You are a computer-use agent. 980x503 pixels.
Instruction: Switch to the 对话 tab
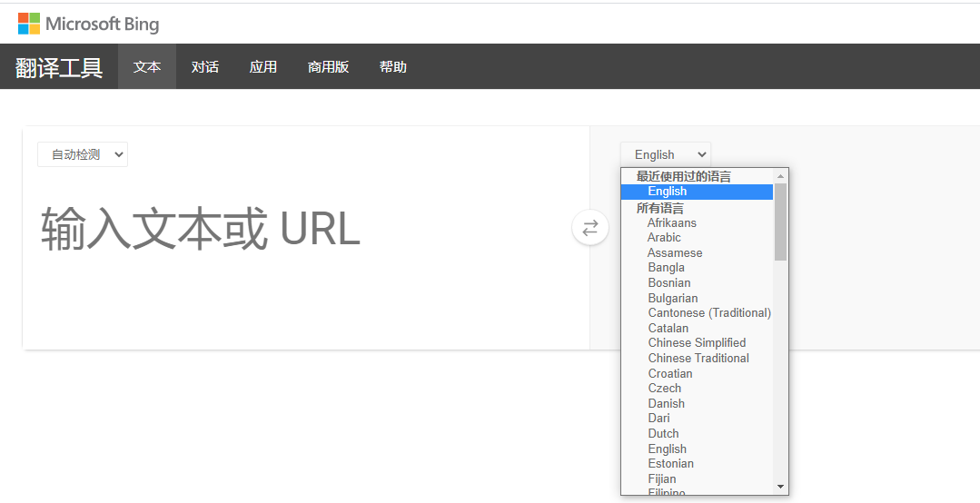205,66
